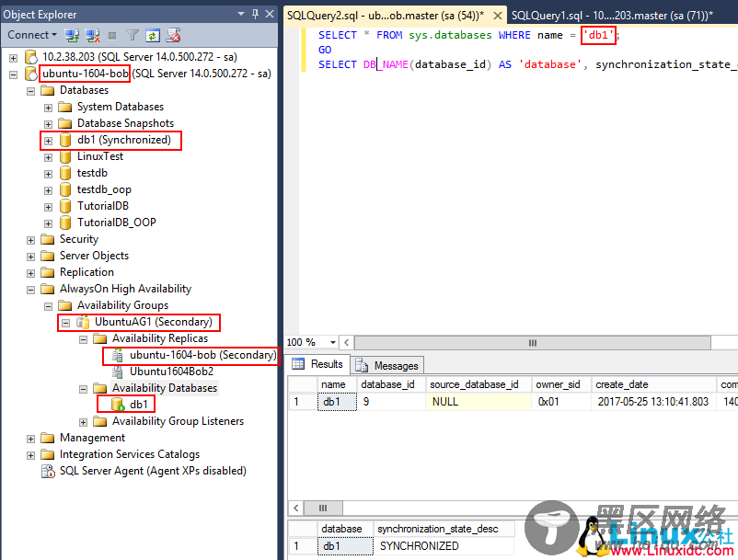Collapse the Databases node
The width and height of the screenshot is (738, 560).
[x=31, y=89]
